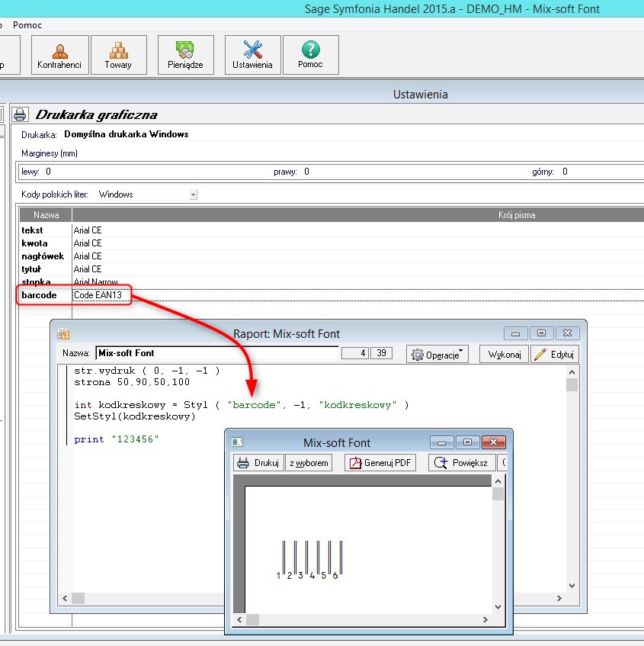644x646 pixels.
Task: Run the report with Wykonaj
Action: (504, 355)
